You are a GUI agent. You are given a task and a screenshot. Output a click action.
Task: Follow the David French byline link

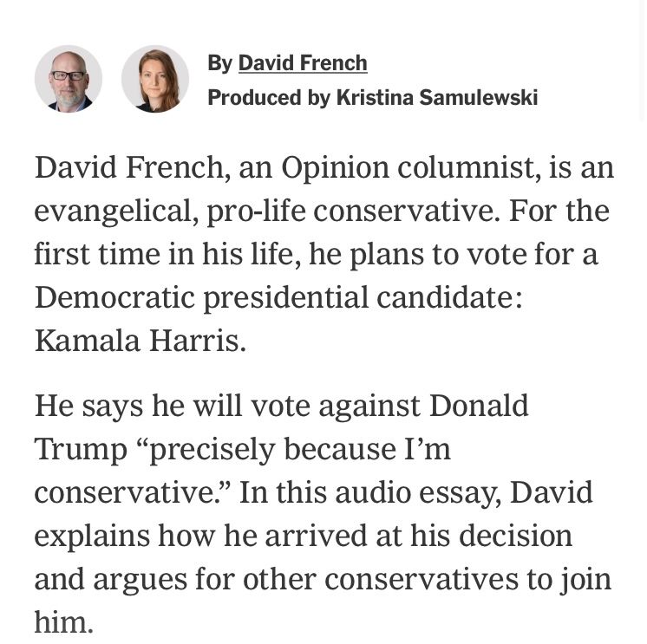point(303,63)
